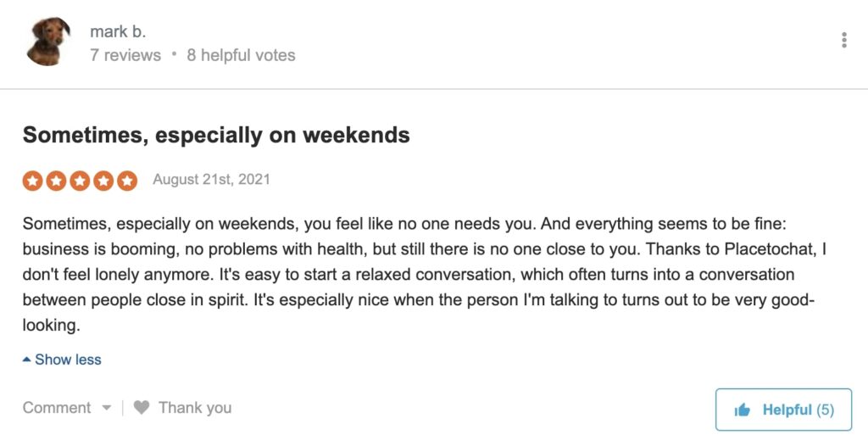The image size is (868, 435).
Task: Click the August 21st, 2021 date
Action: click(x=211, y=179)
